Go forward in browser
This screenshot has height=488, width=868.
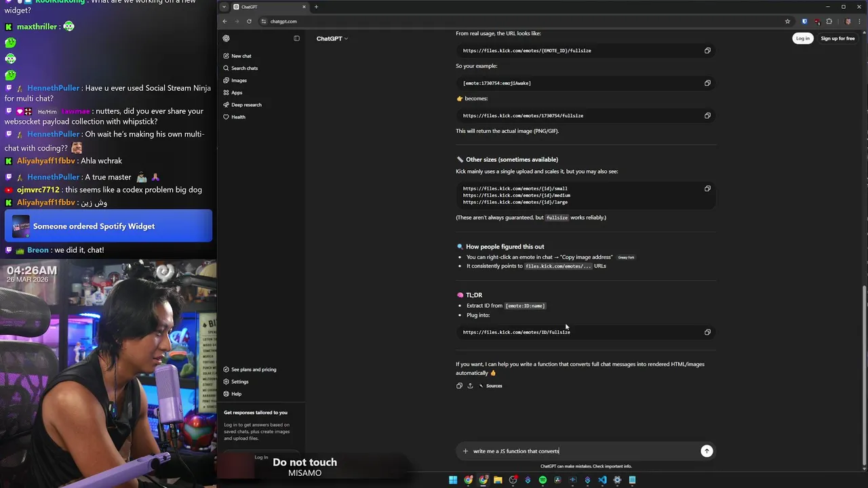(237, 21)
